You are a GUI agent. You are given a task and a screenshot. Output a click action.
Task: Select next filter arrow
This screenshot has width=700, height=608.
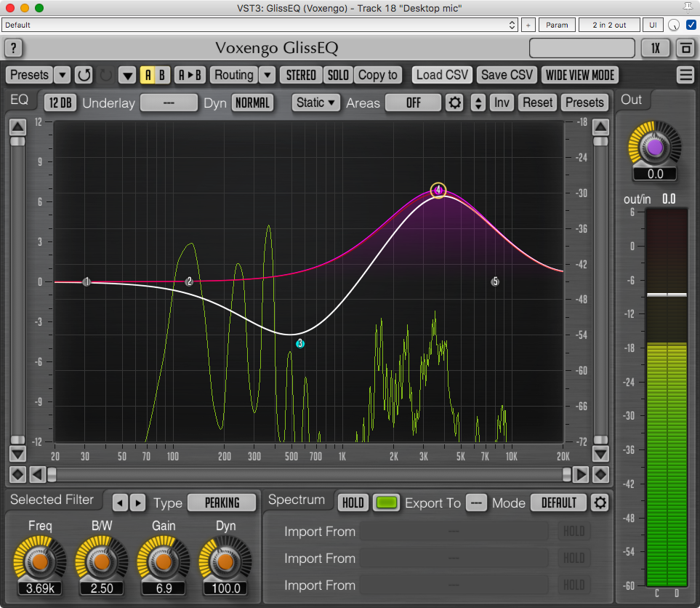coord(138,503)
